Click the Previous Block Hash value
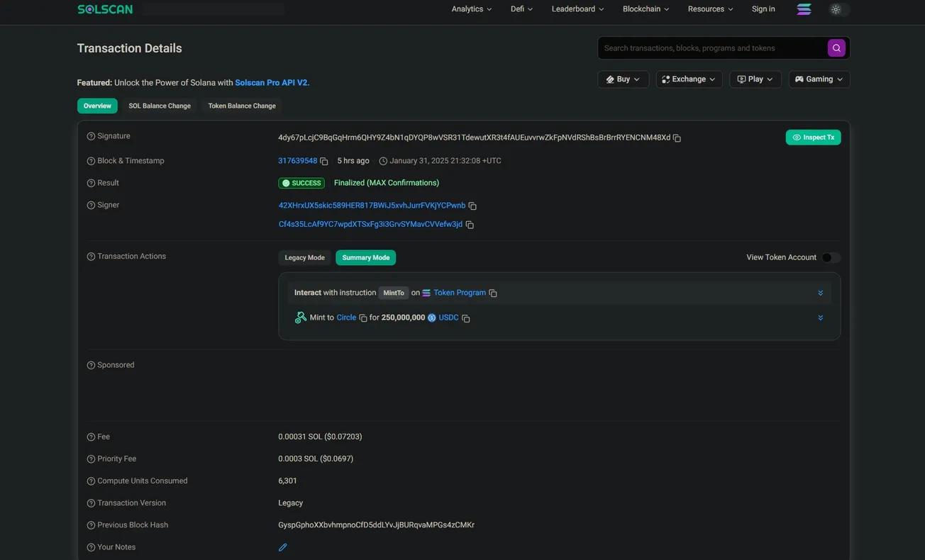Screen dimensions: 925x560 (376, 525)
